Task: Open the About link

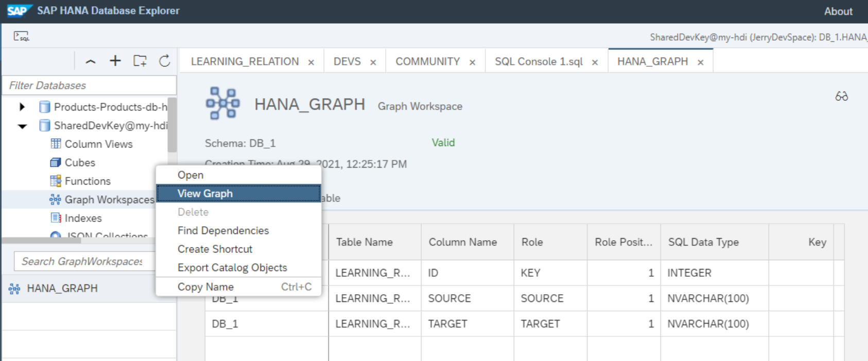Action: [838, 11]
